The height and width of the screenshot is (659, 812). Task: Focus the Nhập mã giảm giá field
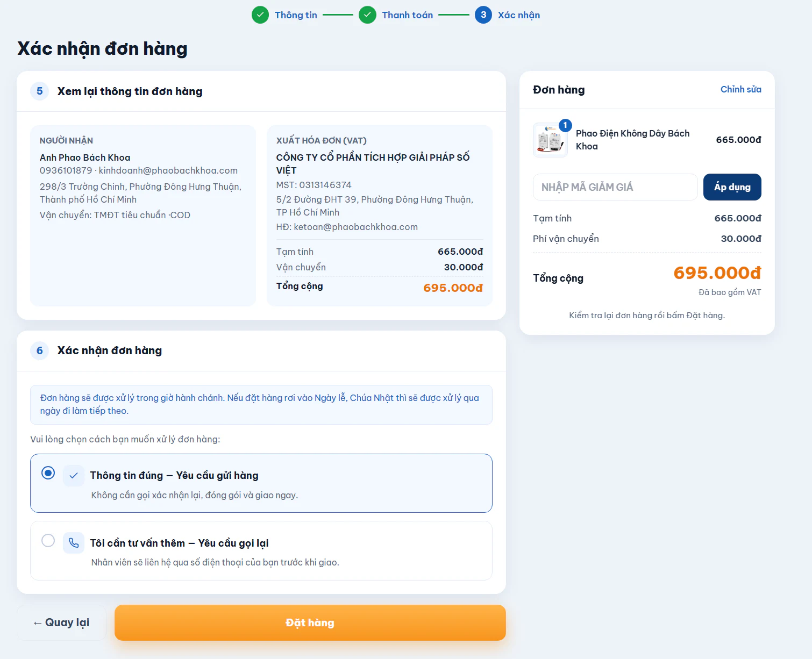click(615, 187)
